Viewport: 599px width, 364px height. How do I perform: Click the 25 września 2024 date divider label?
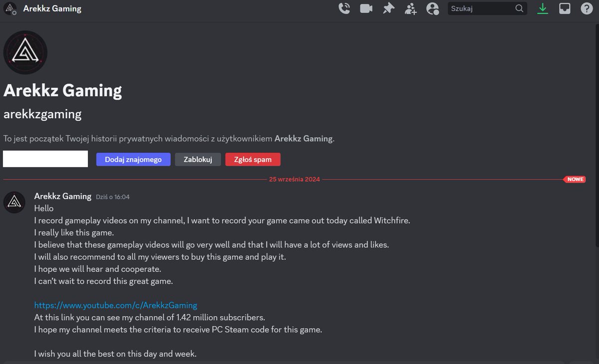click(x=295, y=180)
